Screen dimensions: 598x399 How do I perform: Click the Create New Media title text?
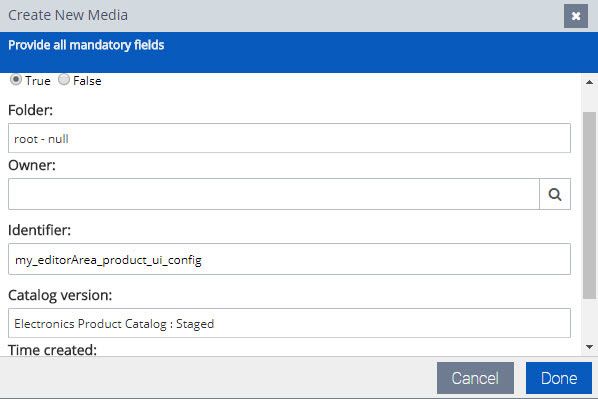[68, 15]
